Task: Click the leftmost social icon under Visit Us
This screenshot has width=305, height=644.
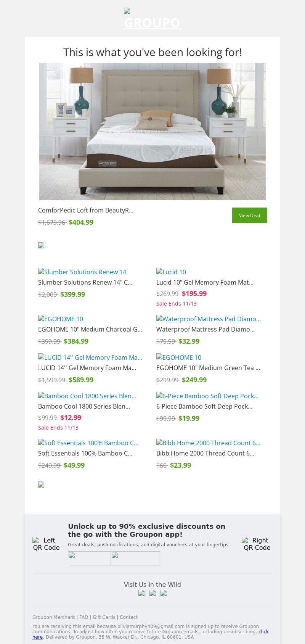Action: [141, 593]
